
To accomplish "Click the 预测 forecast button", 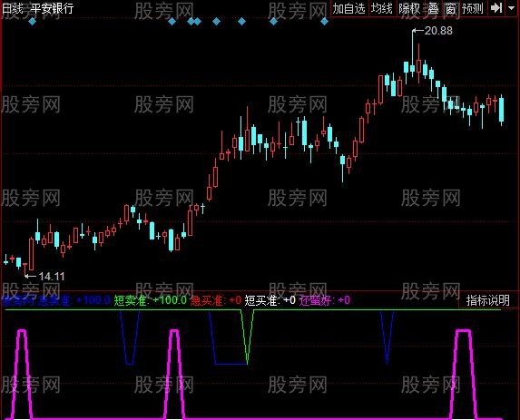I will [x=473, y=8].
